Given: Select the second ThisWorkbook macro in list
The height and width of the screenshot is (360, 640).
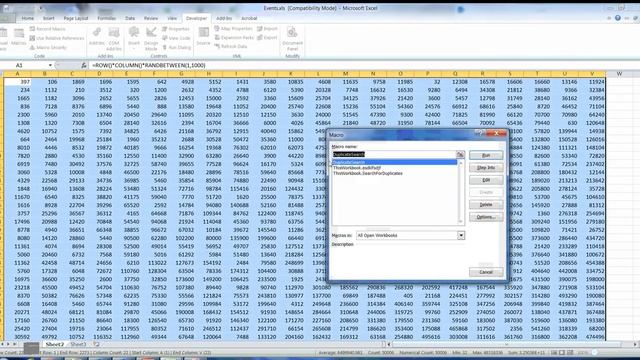Looking at the screenshot, I should tap(357, 168).
